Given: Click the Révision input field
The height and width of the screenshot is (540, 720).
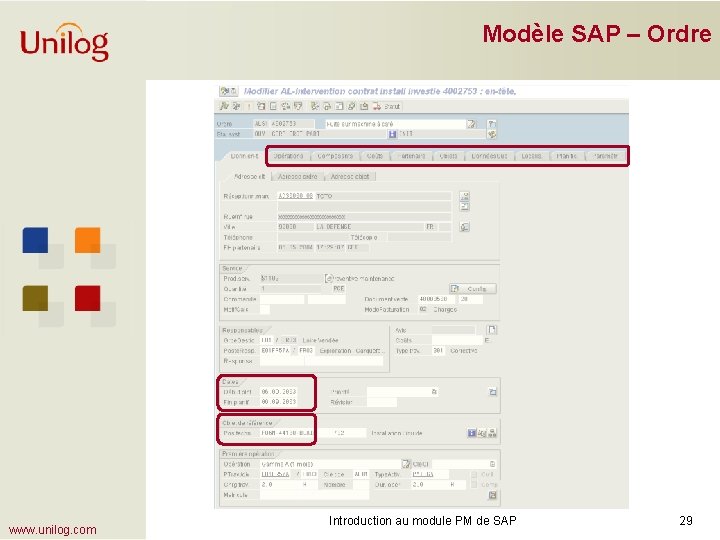Looking at the screenshot, I should pyautogui.click(x=382, y=402).
